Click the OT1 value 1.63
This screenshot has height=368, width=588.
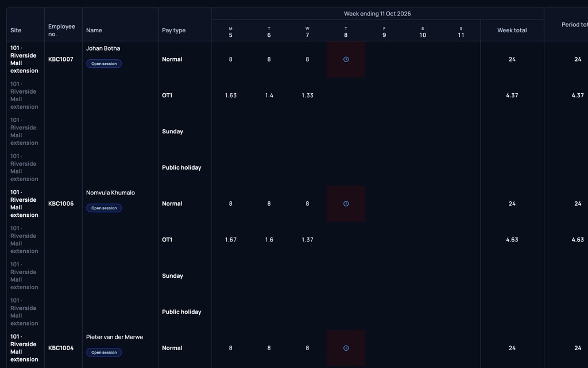231,95
